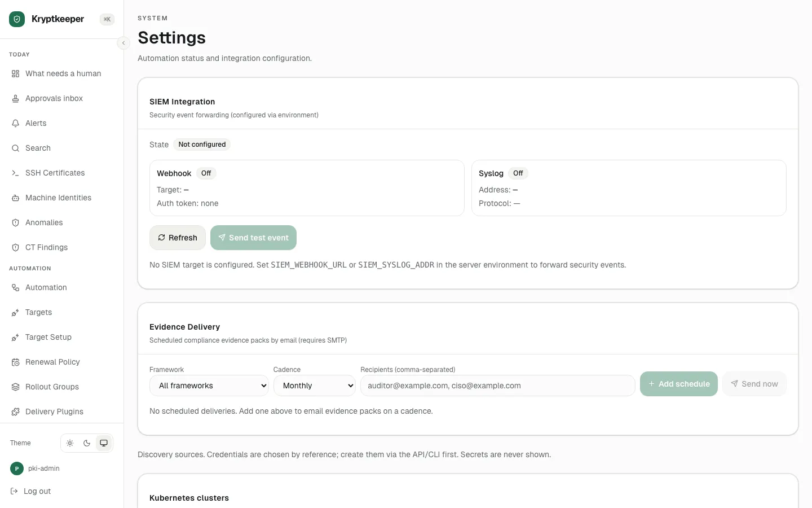Click the Anomalies shield icon

coord(15,223)
